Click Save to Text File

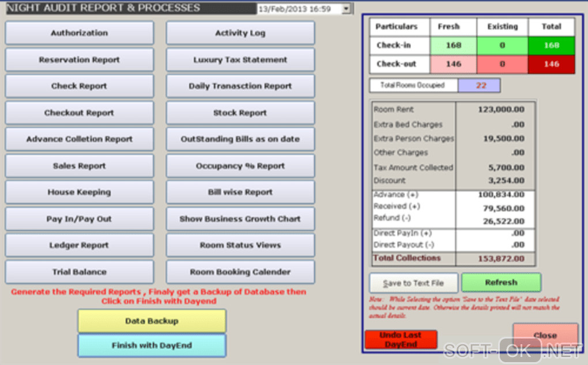tap(414, 283)
